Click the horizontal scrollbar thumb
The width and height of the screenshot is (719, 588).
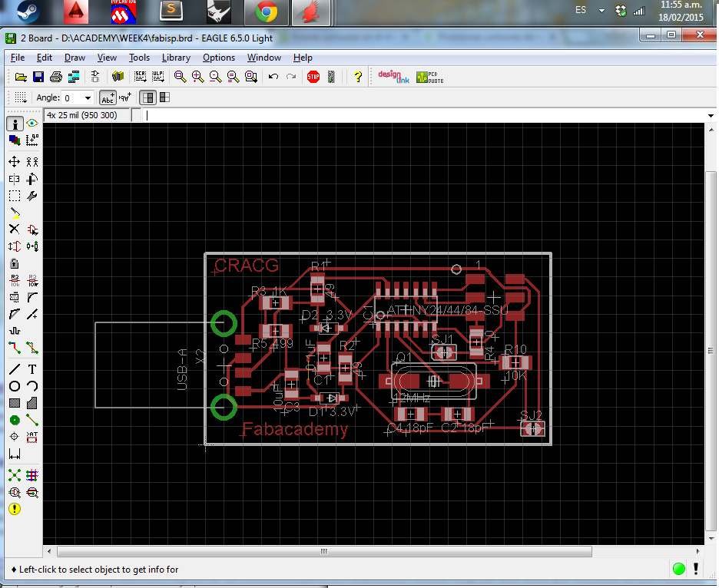324,551
